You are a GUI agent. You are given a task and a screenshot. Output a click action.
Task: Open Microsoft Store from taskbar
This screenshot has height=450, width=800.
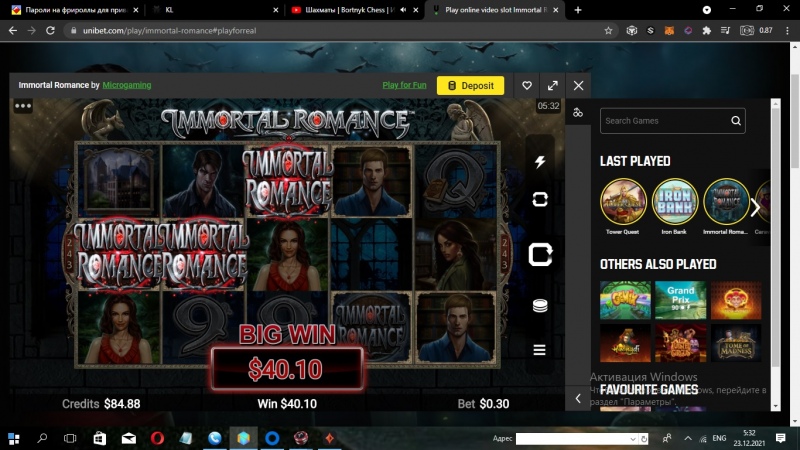99,438
